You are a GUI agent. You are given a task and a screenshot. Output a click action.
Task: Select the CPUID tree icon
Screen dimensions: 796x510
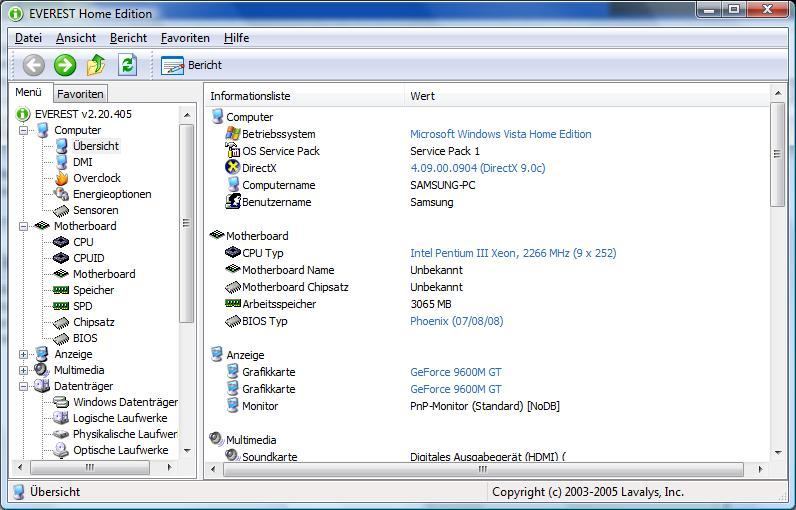tap(61, 258)
